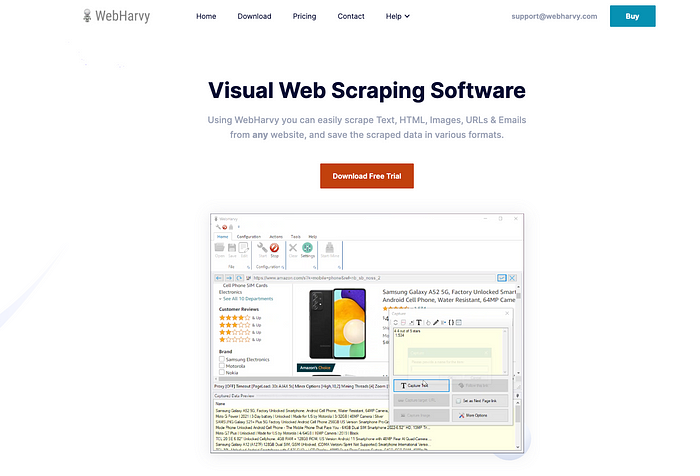Click the Samsung Galaxy A52 5G product title

tap(449, 296)
